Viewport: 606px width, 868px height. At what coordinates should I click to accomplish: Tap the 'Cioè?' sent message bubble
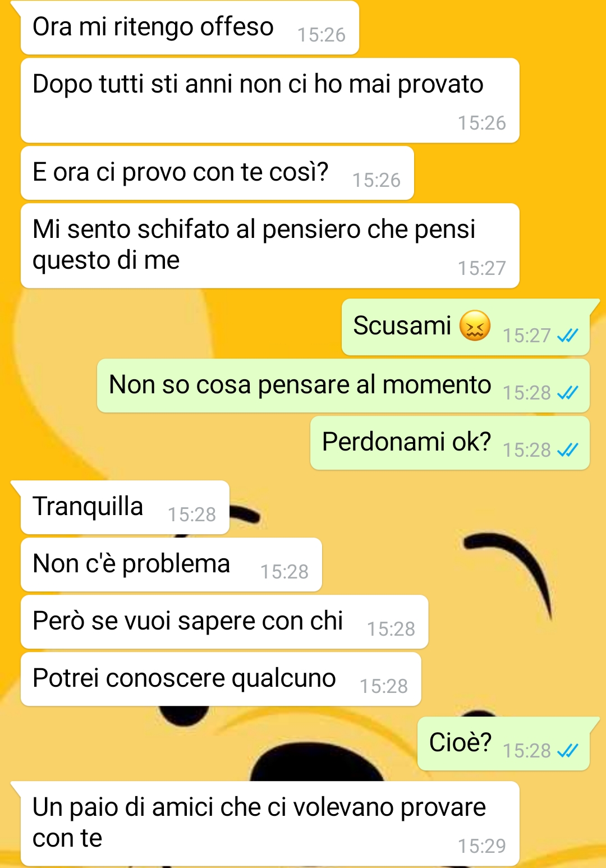(504, 744)
